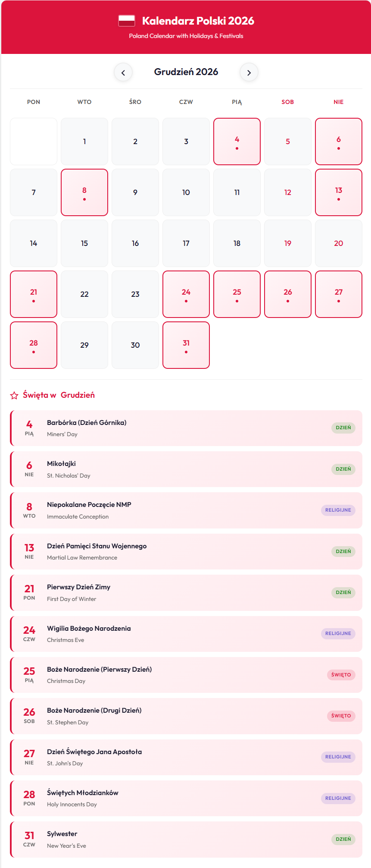The width and height of the screenshot is (371, 868).
Task: Click the NIE weekday column header
Action: [339, 102]
